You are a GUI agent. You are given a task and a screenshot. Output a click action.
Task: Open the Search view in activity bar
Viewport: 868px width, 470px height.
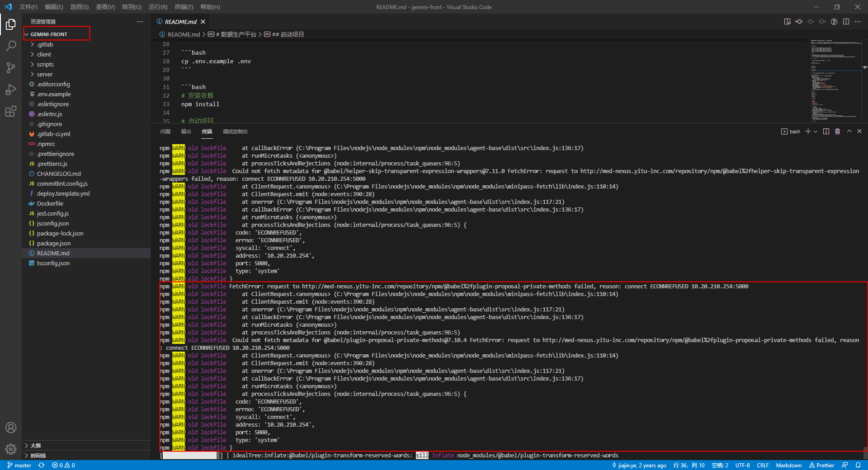coord(11,46)
